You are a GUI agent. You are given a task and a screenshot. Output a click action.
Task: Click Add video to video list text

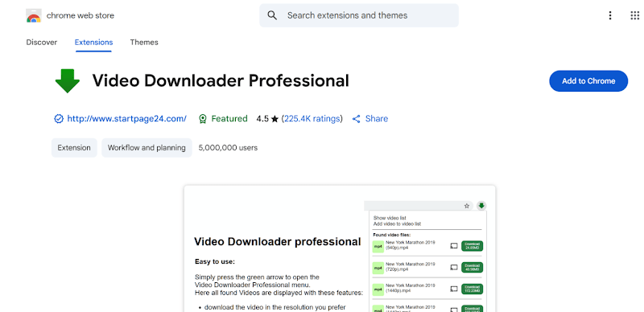tap(397, 224)
